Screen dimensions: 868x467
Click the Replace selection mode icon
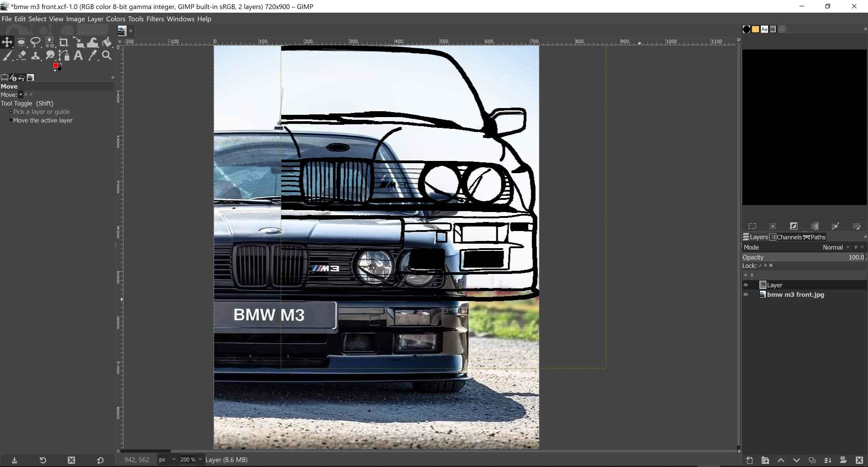(x=752, y=226)
